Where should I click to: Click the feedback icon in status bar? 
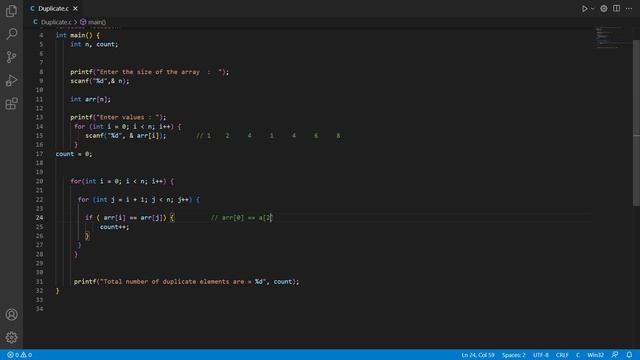point(615,355)
